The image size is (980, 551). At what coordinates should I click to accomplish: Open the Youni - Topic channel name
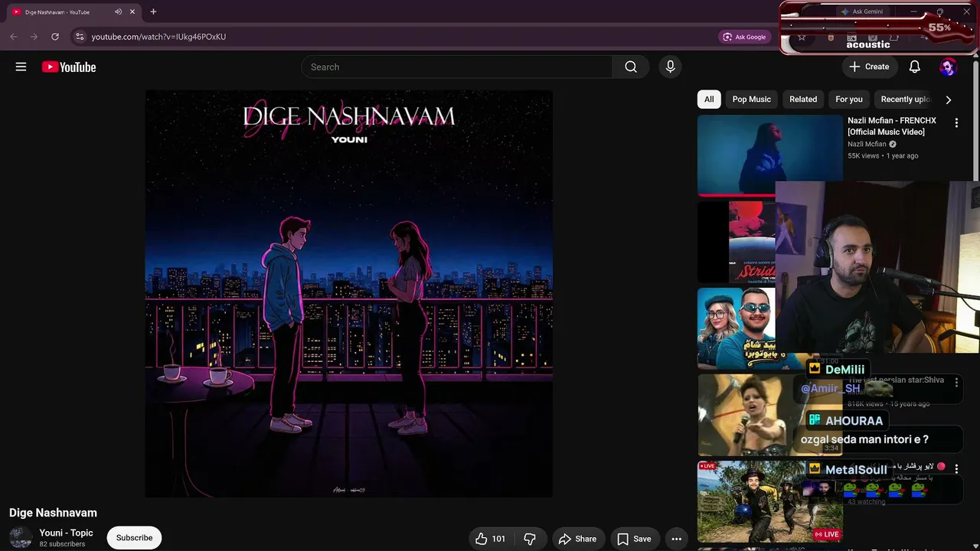pyautogui.click(x=66, y=533)
